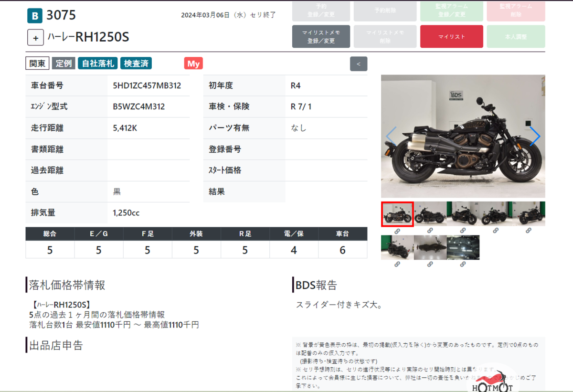
Task: Go to the previous photo with the left arrow
Action: [391, 136]
